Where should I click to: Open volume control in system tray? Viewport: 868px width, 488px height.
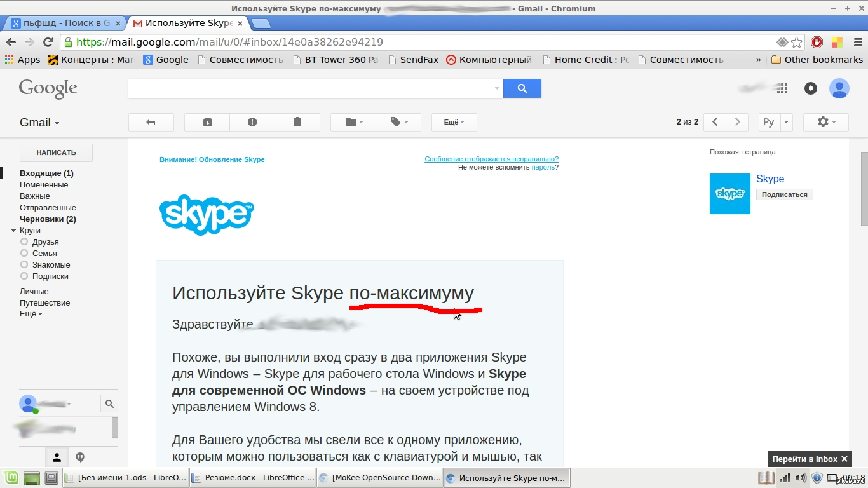pos(801,478)
